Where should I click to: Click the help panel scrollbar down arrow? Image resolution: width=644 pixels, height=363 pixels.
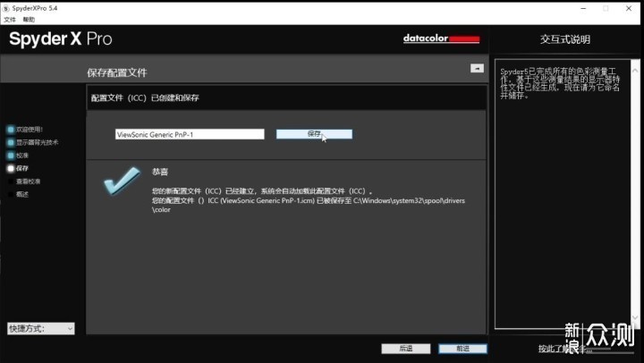click(635, 317)
